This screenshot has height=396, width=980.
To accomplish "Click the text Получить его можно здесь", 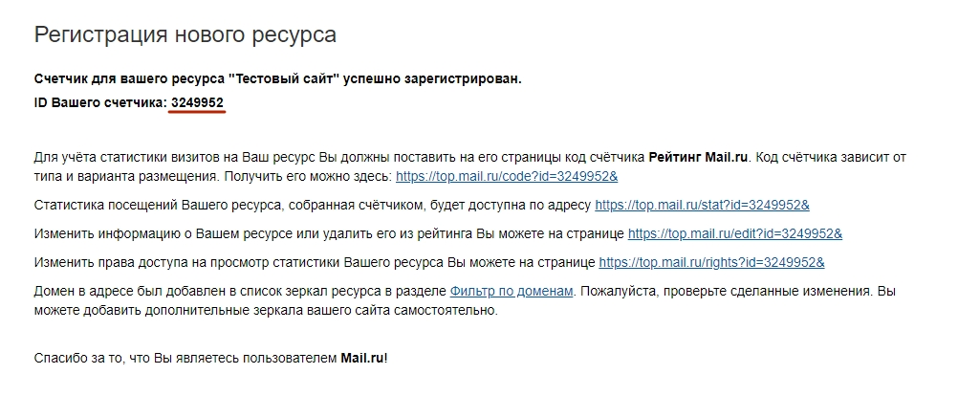I will (x=306, y=176).
